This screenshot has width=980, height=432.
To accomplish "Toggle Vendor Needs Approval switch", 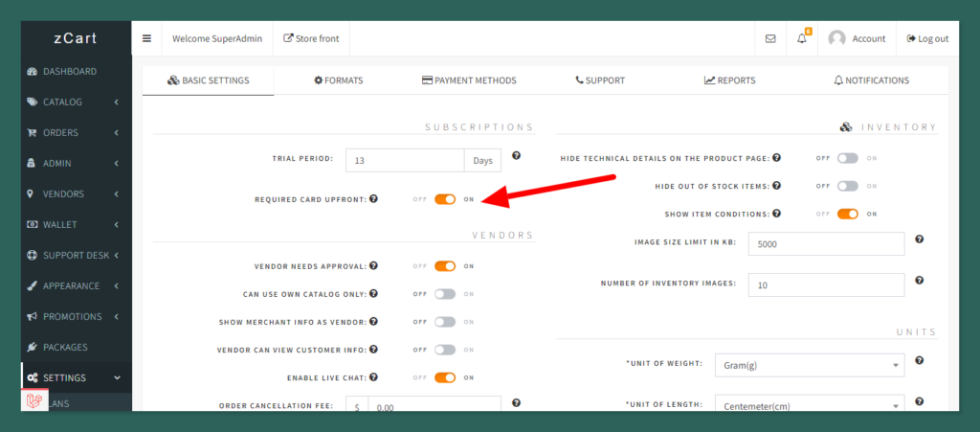I will tap(445, 265).
